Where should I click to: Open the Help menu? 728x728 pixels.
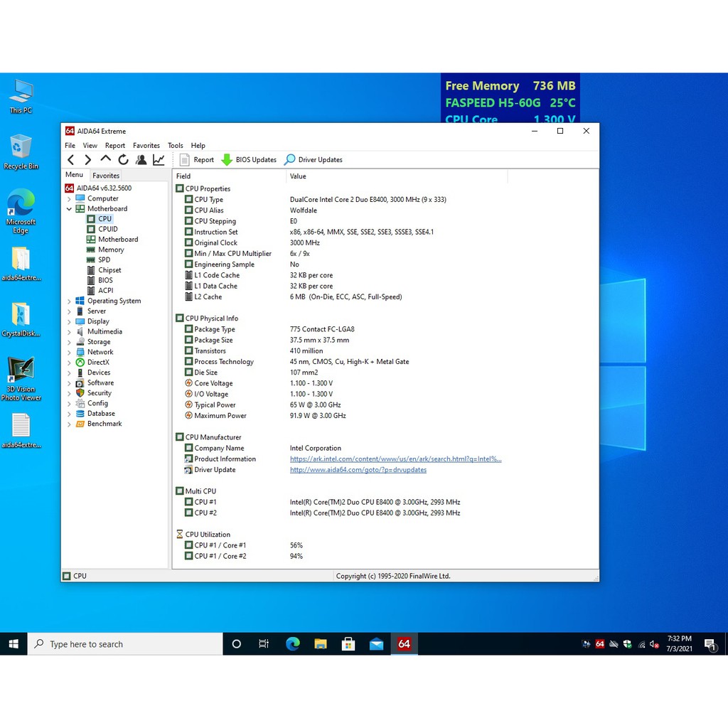tap(198, 145)
